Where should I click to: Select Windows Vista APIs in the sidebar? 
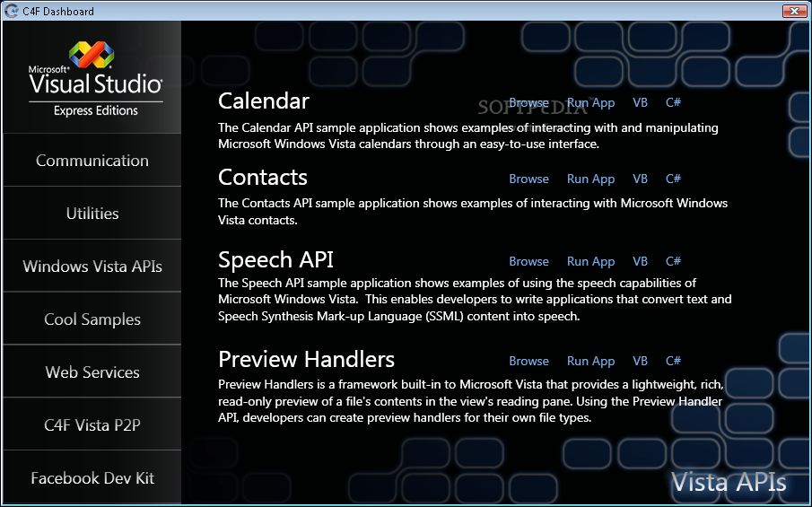pos(92,266)
